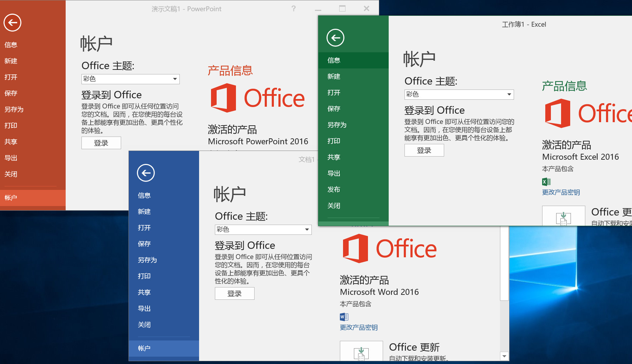
Task: Select 关闭 in Excel sidebar
Action: [x=353, y=205]
